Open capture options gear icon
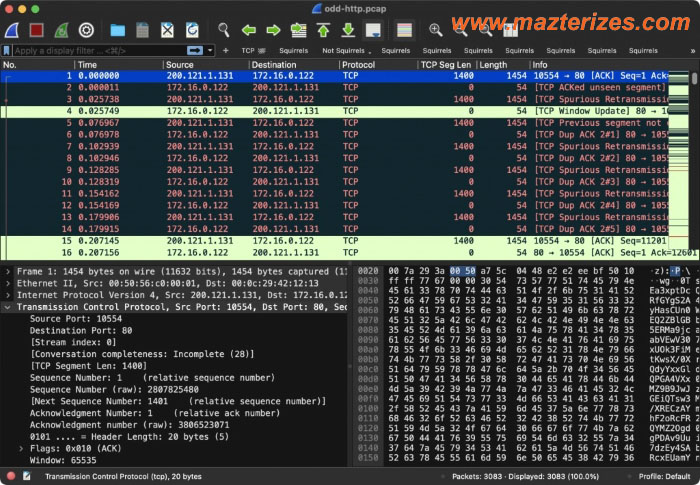The height and width of the screenshot is (485, 700). pos(86,30)
